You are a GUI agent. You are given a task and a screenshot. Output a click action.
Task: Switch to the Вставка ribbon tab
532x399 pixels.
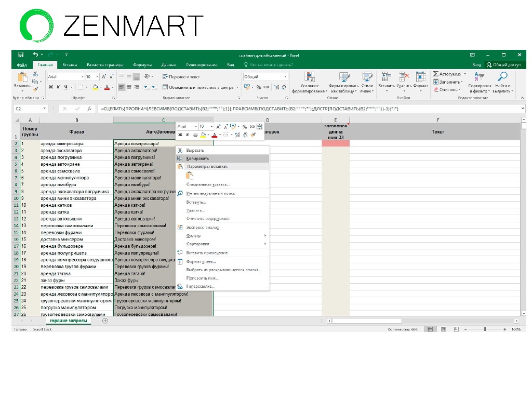[70, 65]
